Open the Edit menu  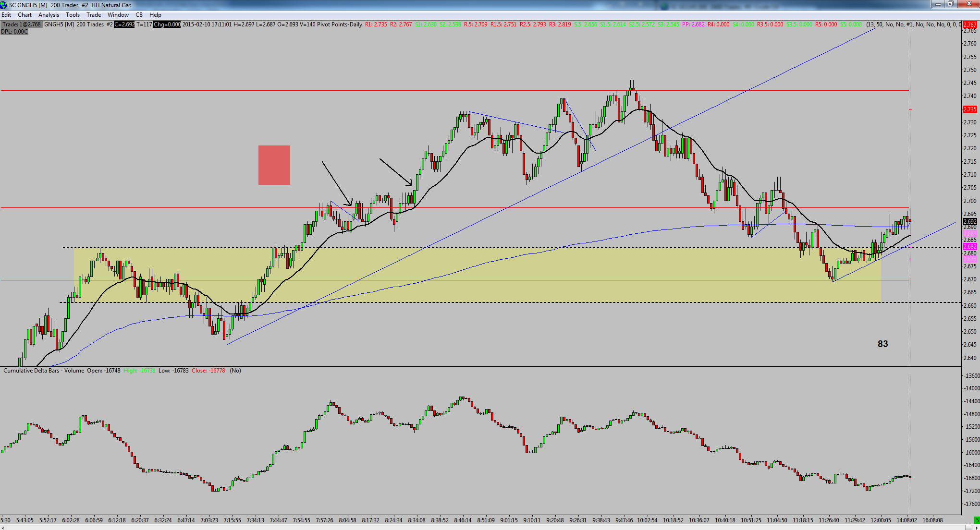[x=6, y=15]
